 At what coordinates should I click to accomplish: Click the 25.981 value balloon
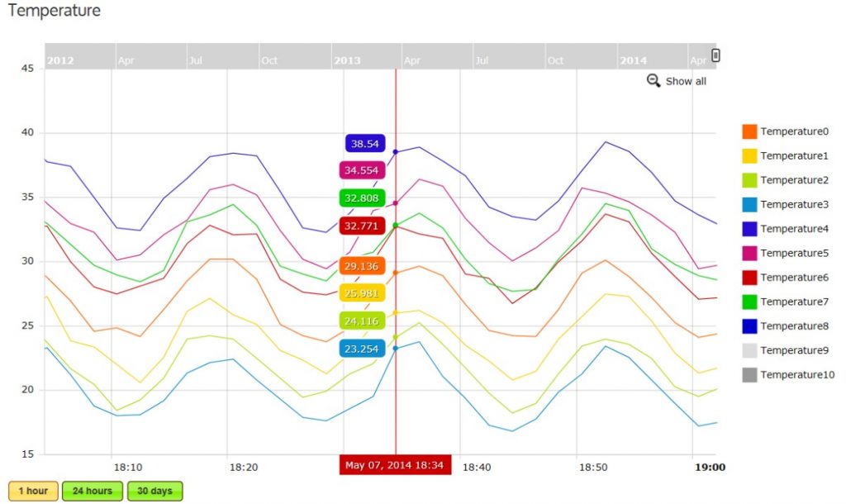click(362, 293)
